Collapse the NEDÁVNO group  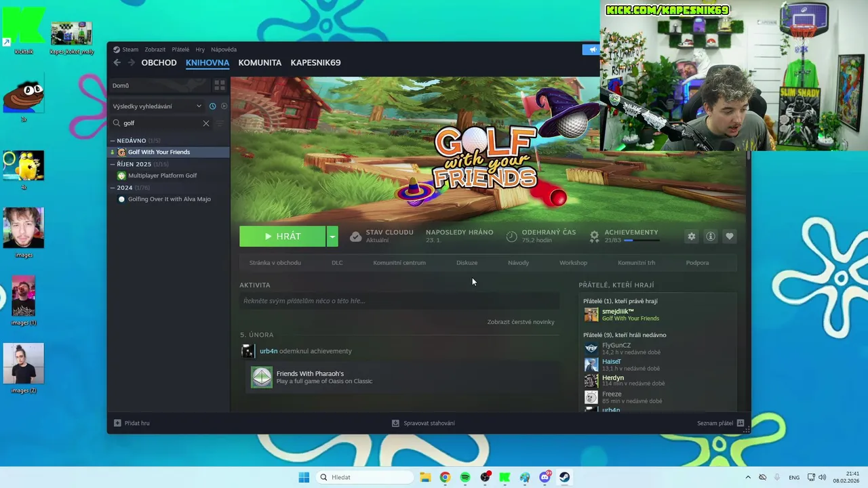(x=113, y=140)
